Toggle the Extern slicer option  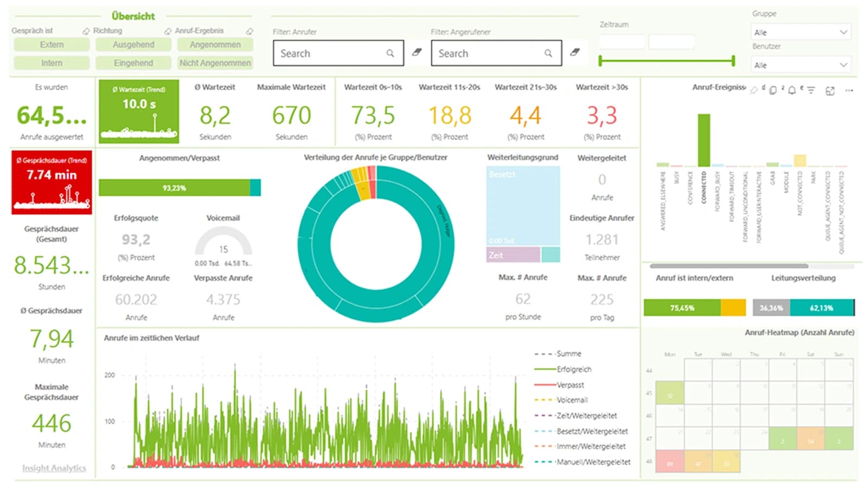(x=52, y=45)
